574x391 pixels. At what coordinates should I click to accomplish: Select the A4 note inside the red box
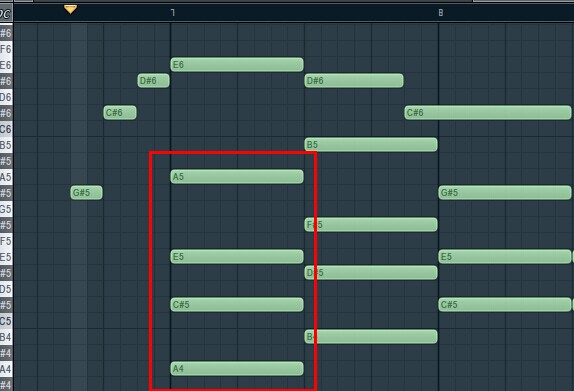click(x=237, y=369)
